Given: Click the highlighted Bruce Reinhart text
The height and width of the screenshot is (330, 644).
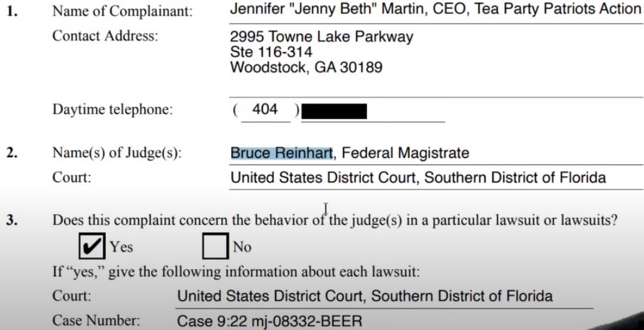Looking at the screenshot, I should (281, 152).
